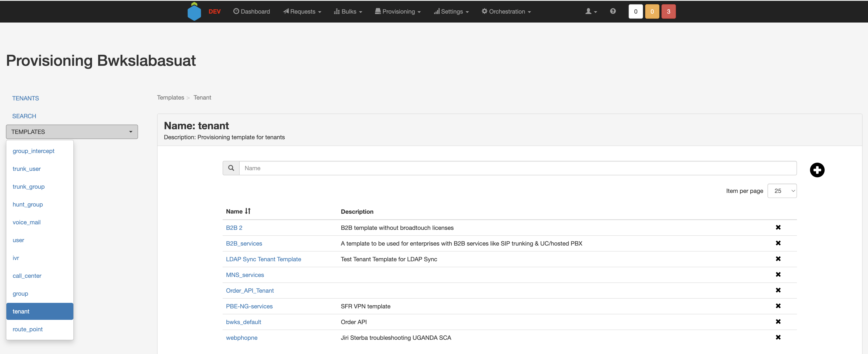Image resolution: width=868 pixels, height=354 pixels.
Task: Collapse the TEMPLATES dropdown
Action: (x=72, y=132)
